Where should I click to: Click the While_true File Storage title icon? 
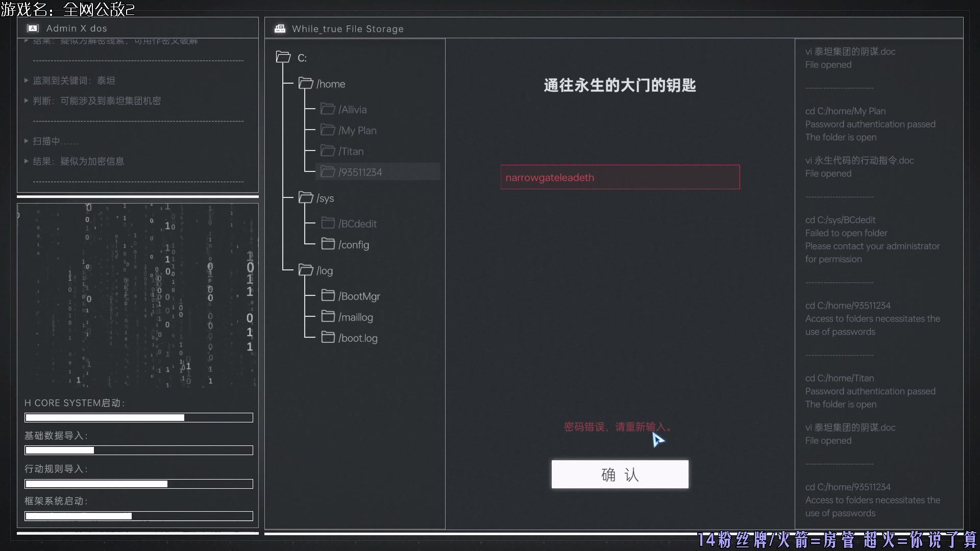coord(280,29)
